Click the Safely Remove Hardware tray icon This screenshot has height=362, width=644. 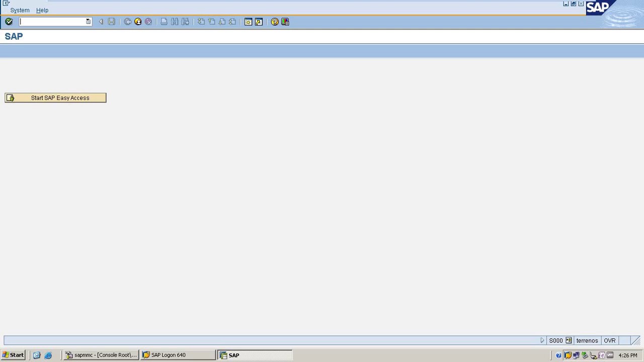(x=585, y=355)
